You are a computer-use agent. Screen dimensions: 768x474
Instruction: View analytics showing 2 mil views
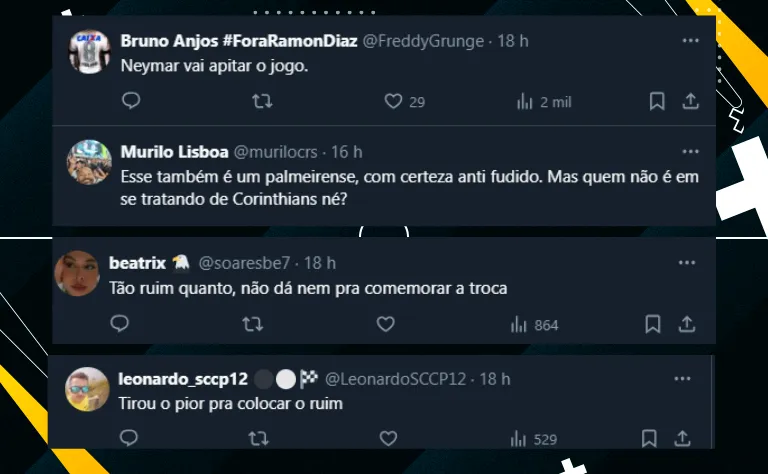545,101
